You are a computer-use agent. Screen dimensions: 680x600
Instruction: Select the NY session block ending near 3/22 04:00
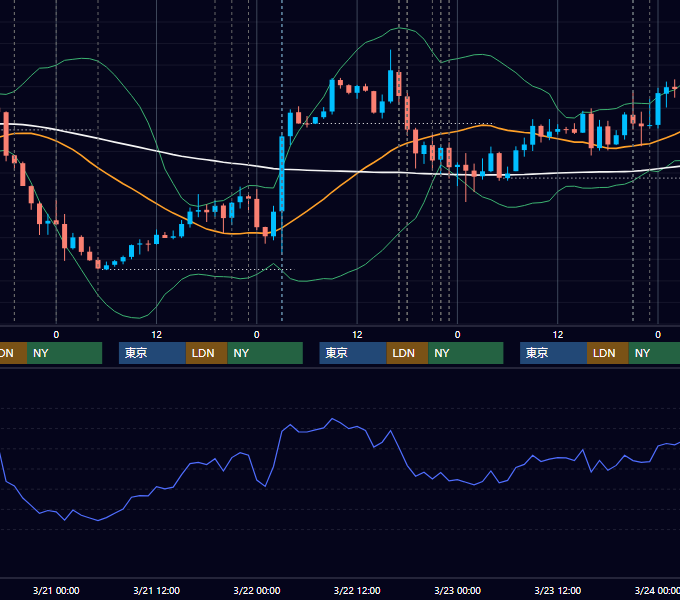pos(265,353)
